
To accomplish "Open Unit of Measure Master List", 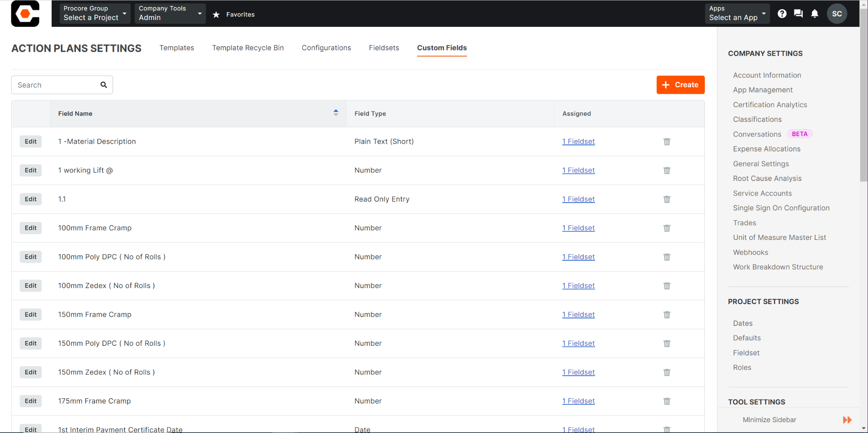I will [779, 237].
